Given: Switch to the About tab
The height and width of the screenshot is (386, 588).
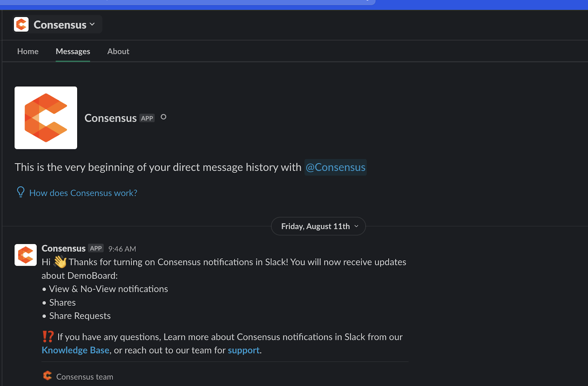Looking at the screenshot, I should [x=118, y=52].
